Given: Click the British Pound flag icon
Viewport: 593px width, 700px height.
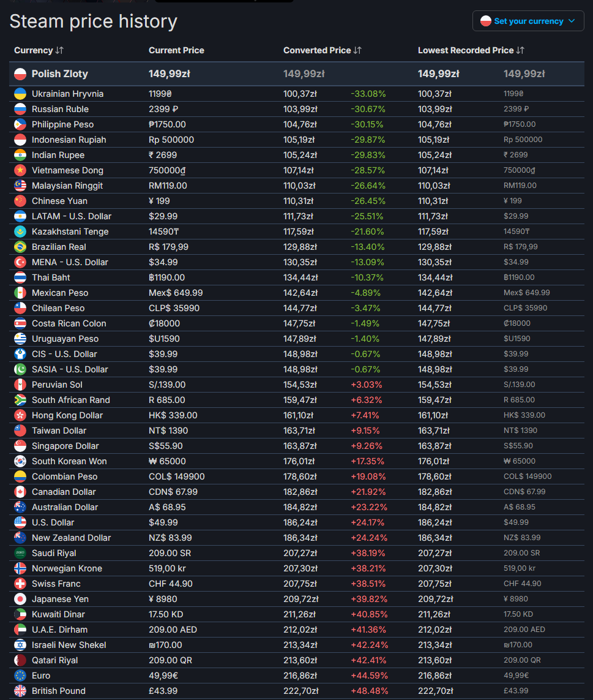Looking at the screenshot, I should tap(20, 691).
